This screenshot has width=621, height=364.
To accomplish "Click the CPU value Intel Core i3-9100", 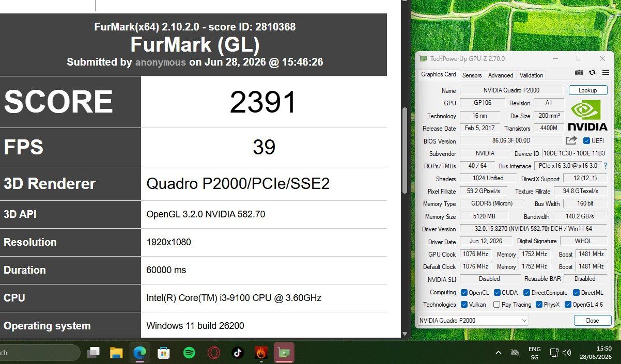I will point(234,298).
